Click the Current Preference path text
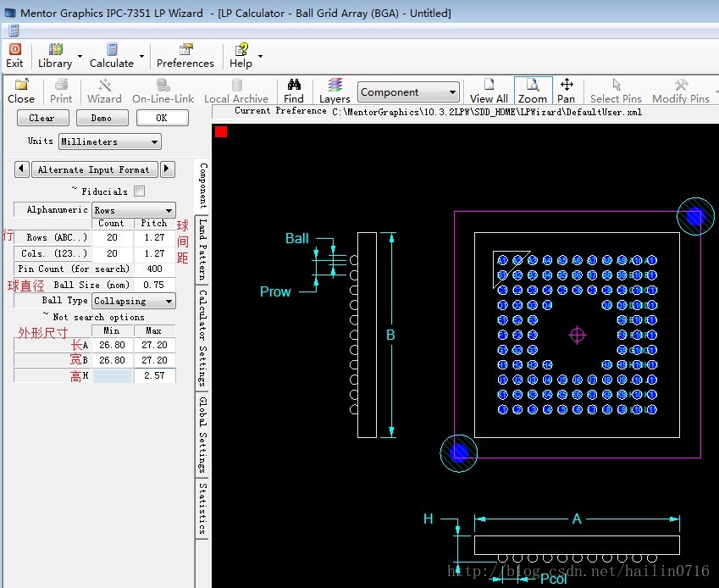The image size is (719, 588). point(487,113)
